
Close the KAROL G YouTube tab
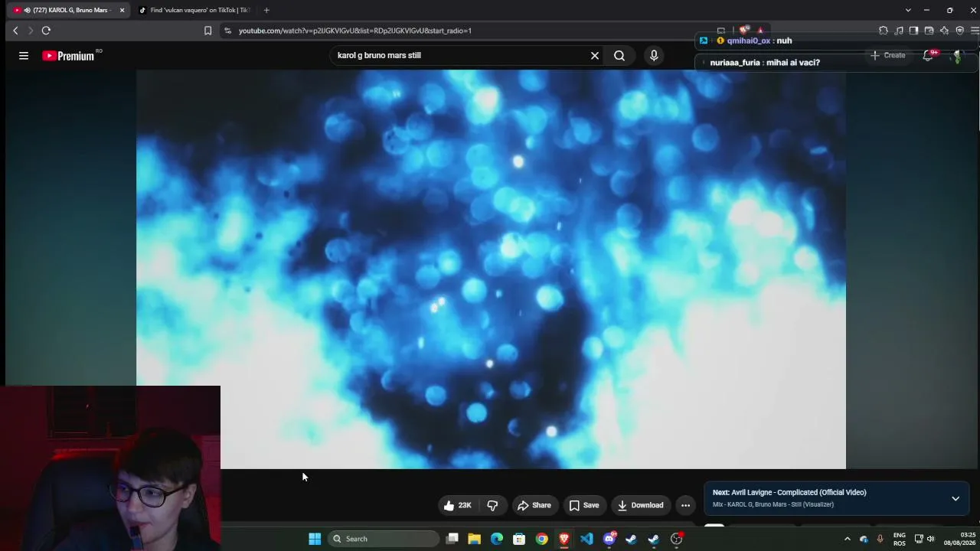(122, 10)
